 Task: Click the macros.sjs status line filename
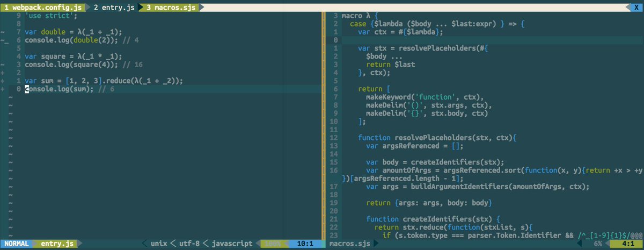click(x=350, y=244)
